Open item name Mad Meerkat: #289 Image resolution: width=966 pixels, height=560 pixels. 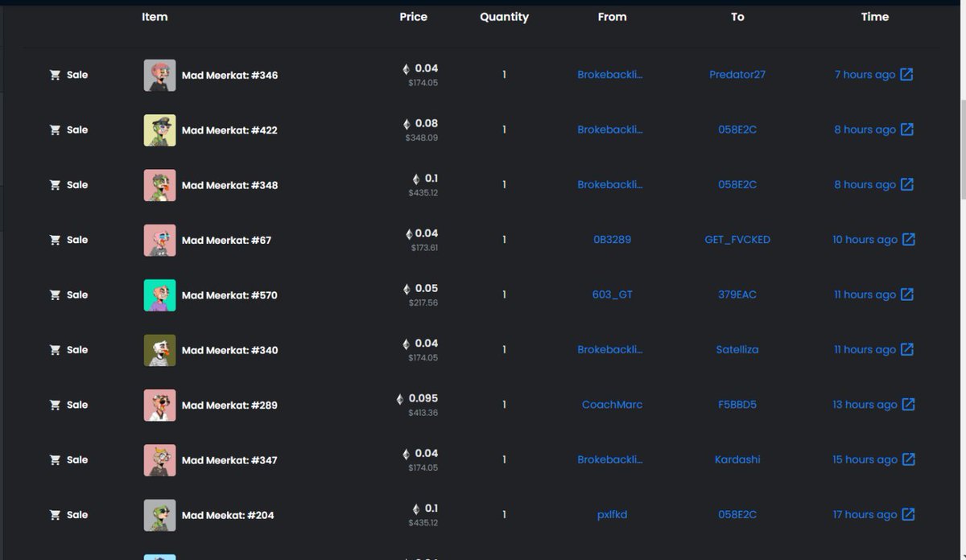(x=229, y=405)
